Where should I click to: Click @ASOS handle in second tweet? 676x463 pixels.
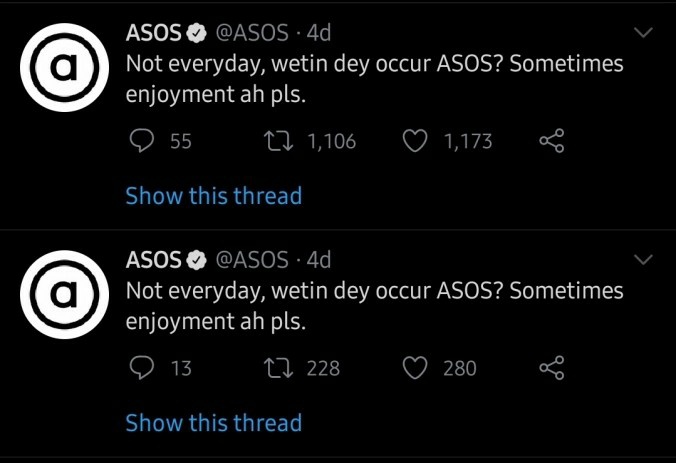coord(252,260)
